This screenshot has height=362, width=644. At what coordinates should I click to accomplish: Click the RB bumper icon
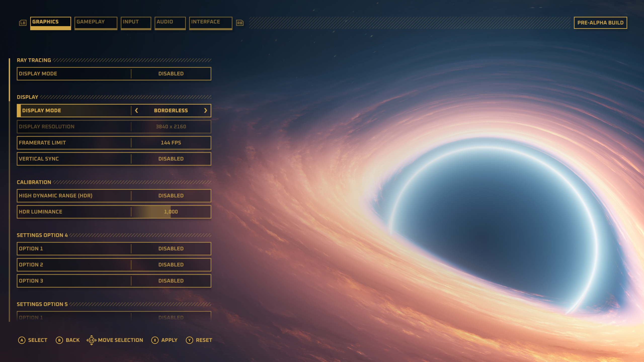coord(240,23)
